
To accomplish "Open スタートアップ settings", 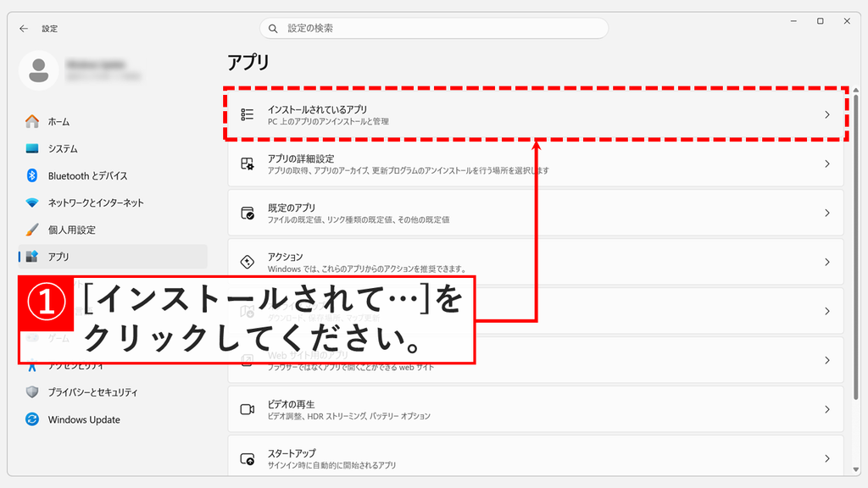I will (536, 457).
